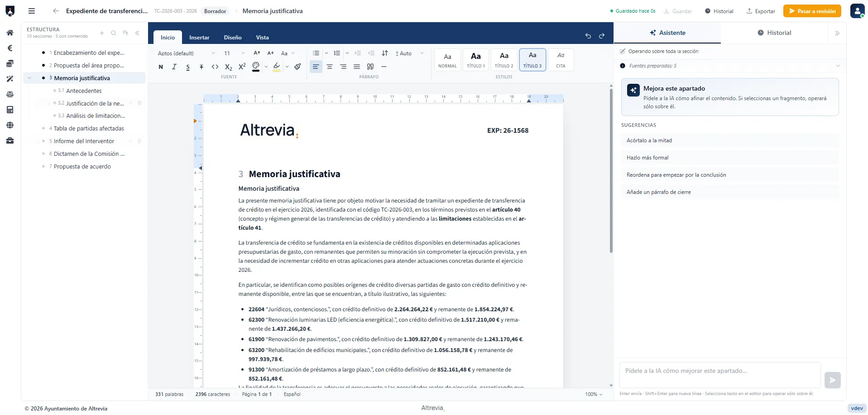
Task: Redo the last edit in ribbon
Action: tap(602, 36)
